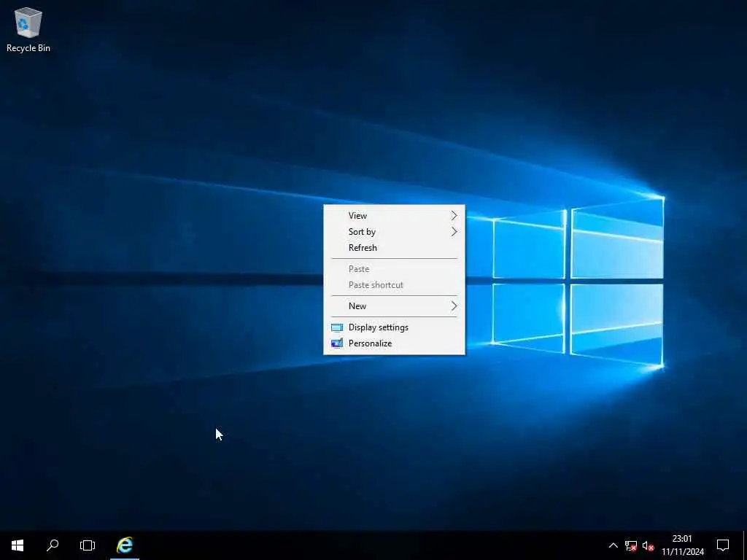Click the Personalize icon in menu
The height and width of the screenshot is (560, 747).
point(337,343)
